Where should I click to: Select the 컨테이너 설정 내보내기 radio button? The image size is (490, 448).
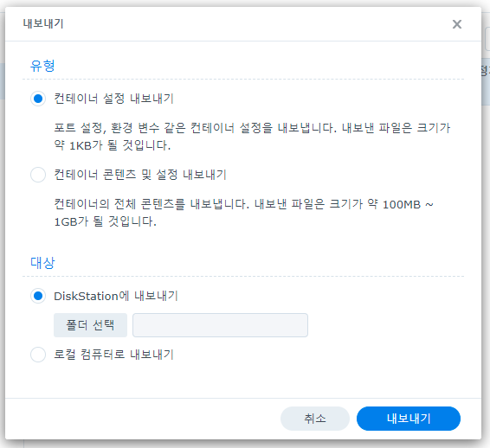[38, 99]
